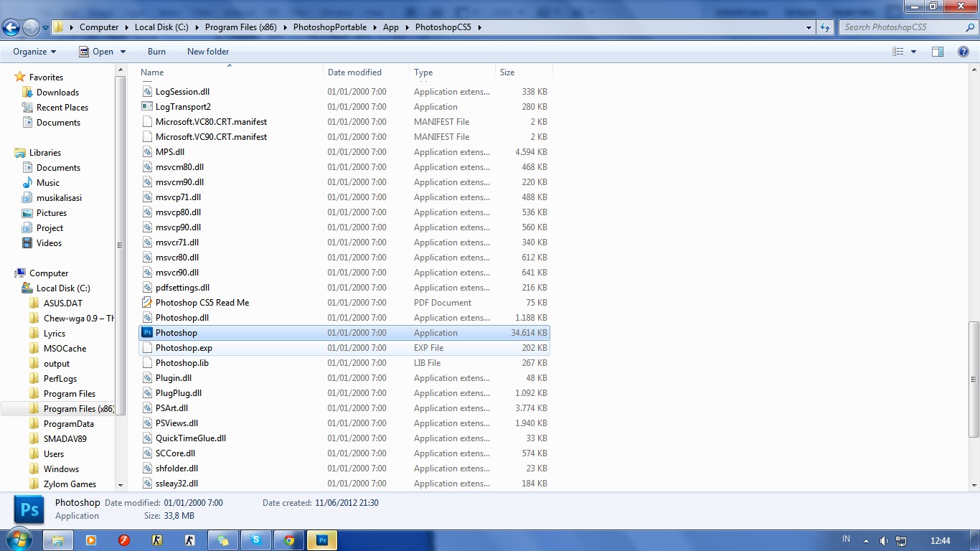Select the Zylom Games folder

click(x=70, y=484)
